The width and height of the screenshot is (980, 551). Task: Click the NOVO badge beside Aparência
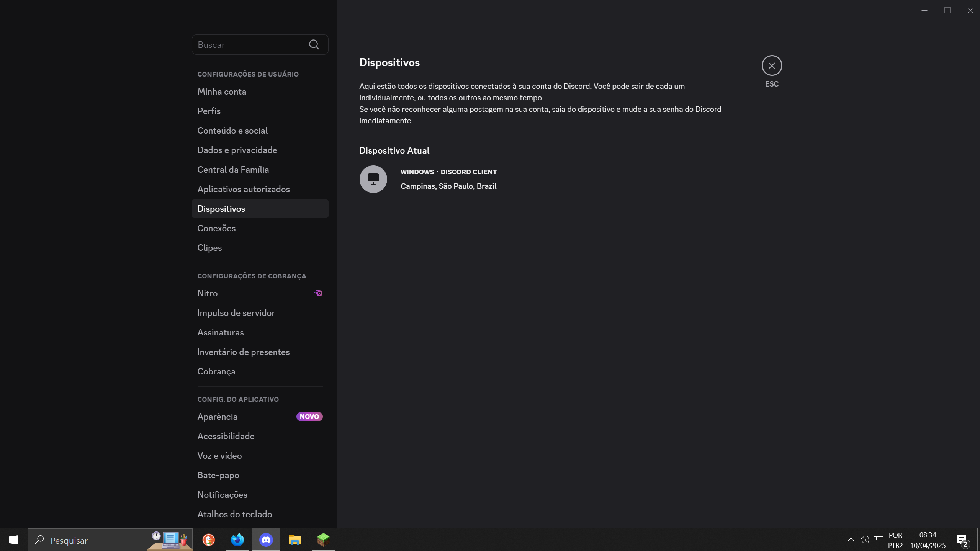[x=309, y=417]
